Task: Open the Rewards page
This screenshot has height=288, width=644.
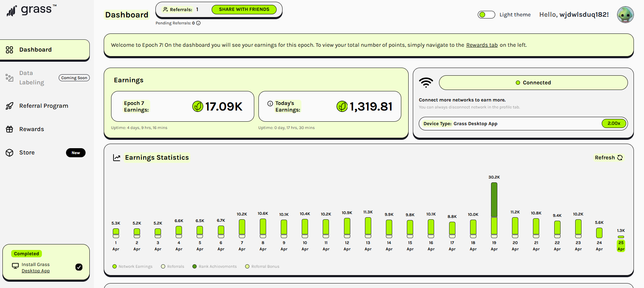Action: 45,129
